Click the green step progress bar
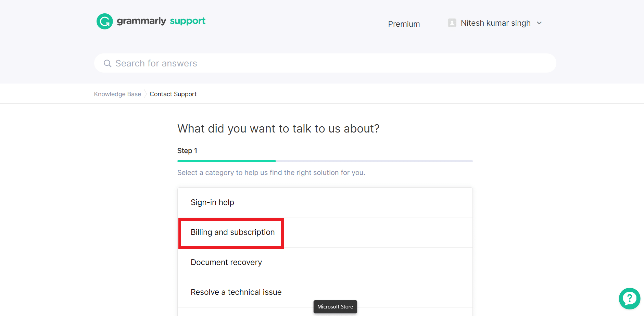Screen dimensions: 644x316 click(x=226, y=161)
